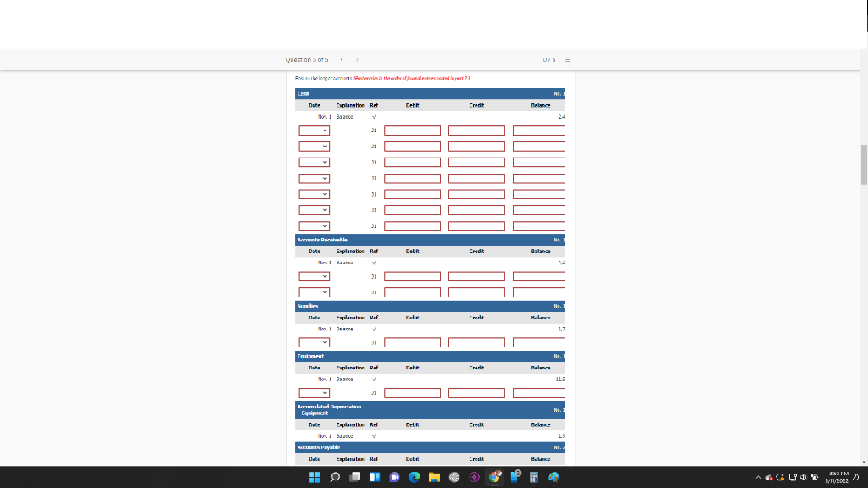Image resolution: width=868 pixels, height=488 pixels.
Task: Click the 'Accounts Payable' ledger header
Action: (430, 447)
